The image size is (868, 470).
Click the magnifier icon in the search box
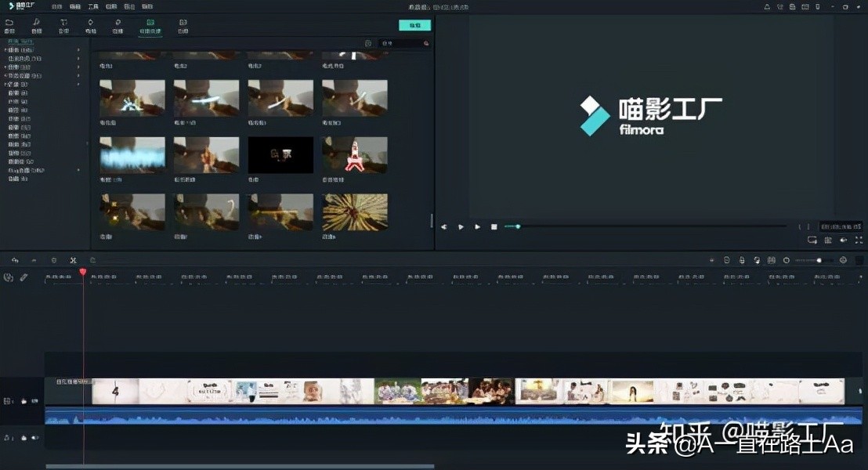coord(426,43)
